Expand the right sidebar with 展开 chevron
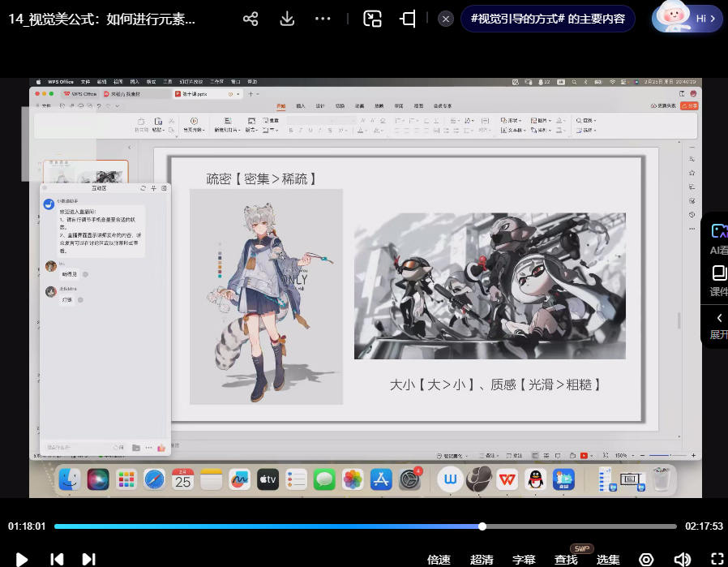 click(x=718, y=324)
